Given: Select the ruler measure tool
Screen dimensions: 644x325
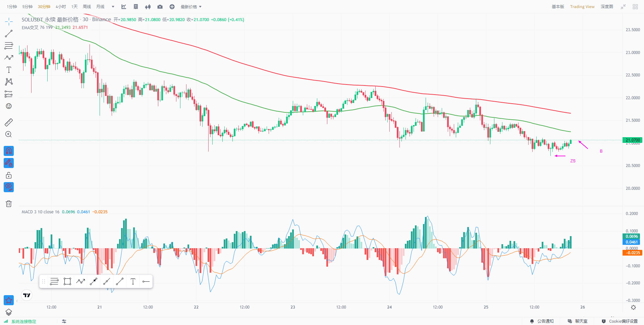Looking at the screenshot, I should point(9,122).
